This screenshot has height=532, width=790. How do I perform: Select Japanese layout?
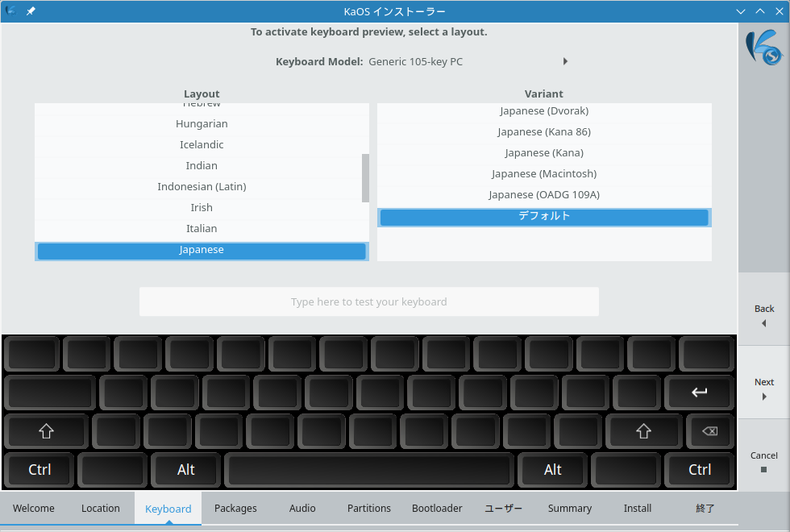(x=202, y=251)
